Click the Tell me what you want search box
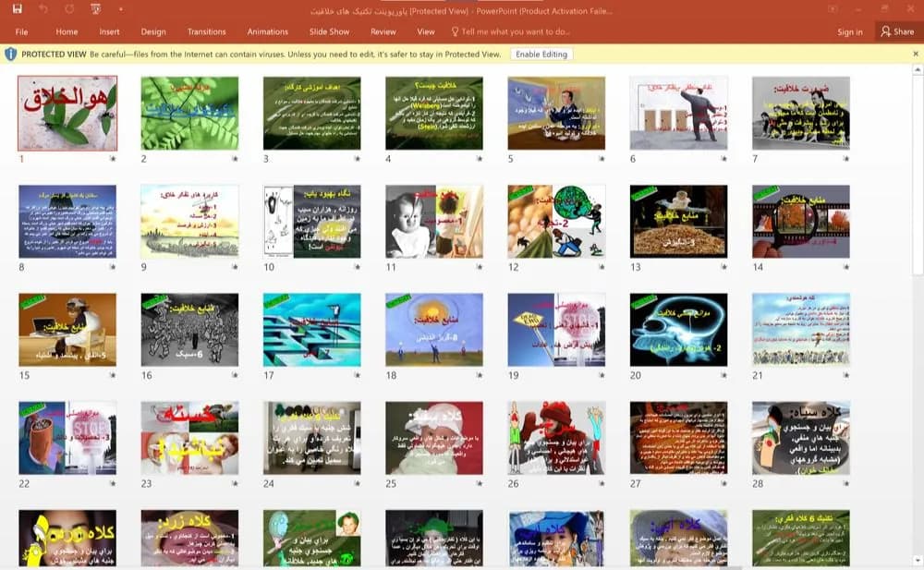924x570 pixels. point(510,31)
